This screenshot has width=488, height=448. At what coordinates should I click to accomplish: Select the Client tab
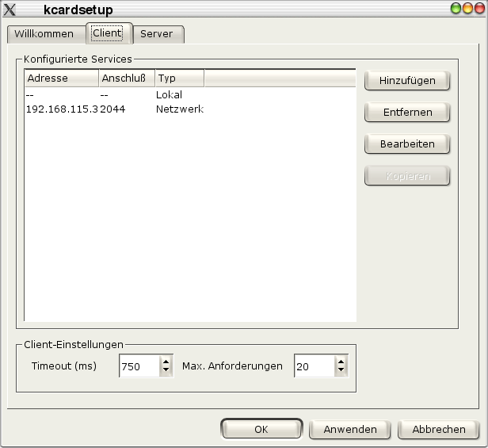tap(108, 33)
